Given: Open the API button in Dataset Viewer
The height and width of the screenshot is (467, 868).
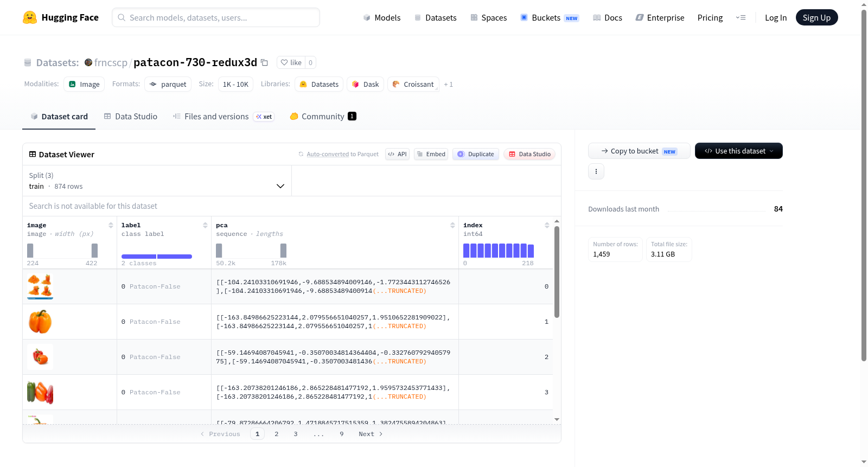Looking at the screenshot, I should click(397, 154).
